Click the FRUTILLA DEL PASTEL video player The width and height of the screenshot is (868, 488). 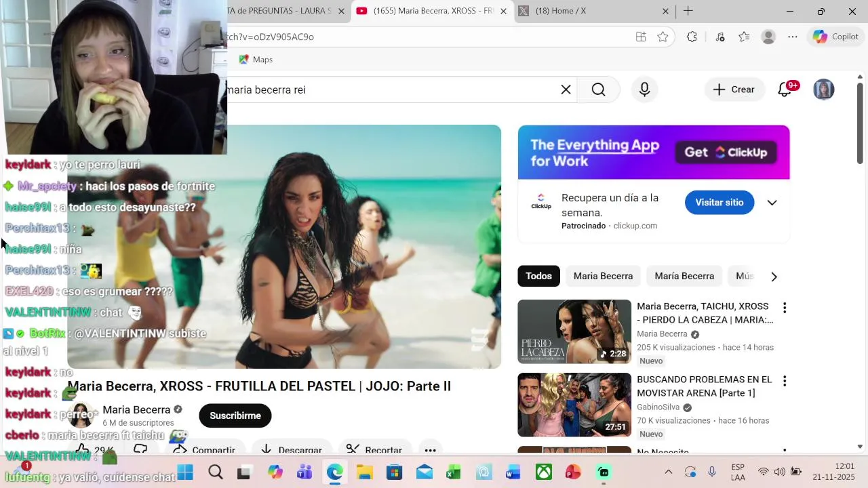[x=284, y=247]
